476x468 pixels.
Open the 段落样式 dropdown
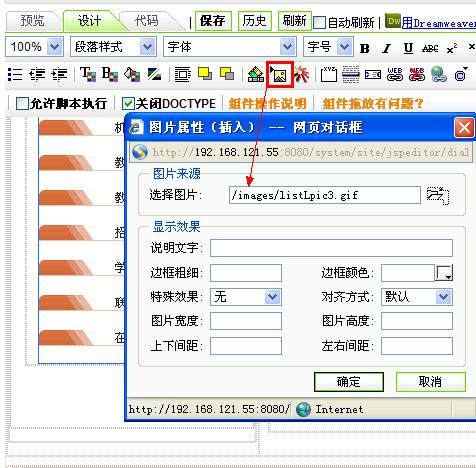[x=113, y=47]
